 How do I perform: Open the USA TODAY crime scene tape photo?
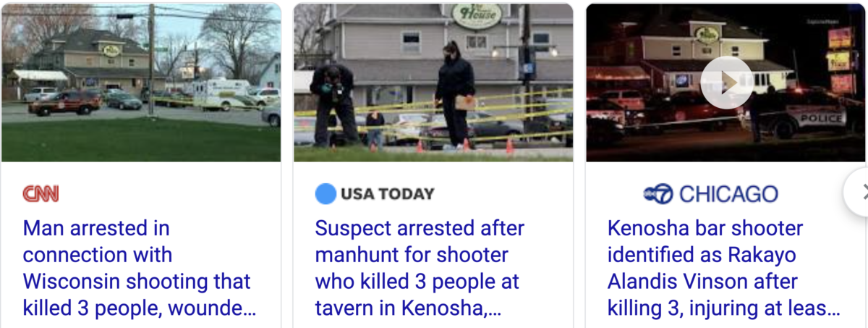pyautogui.click(x=433, y=82)
